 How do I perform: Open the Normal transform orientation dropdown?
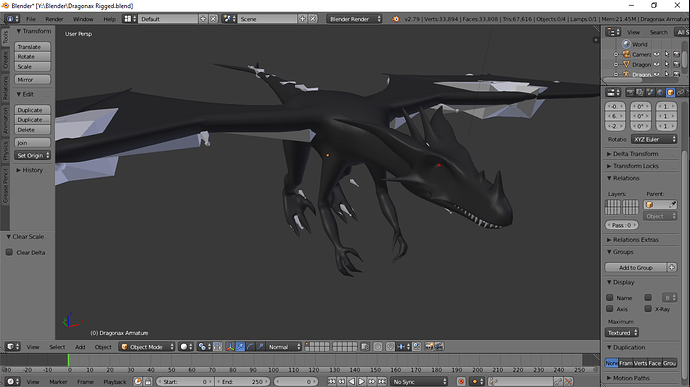[284, 347]
